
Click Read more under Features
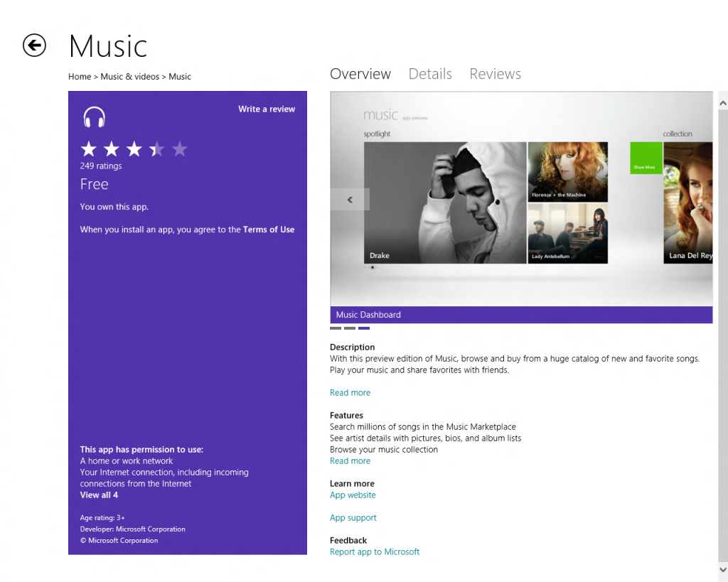pyautogui.click(x=350, y=461)
